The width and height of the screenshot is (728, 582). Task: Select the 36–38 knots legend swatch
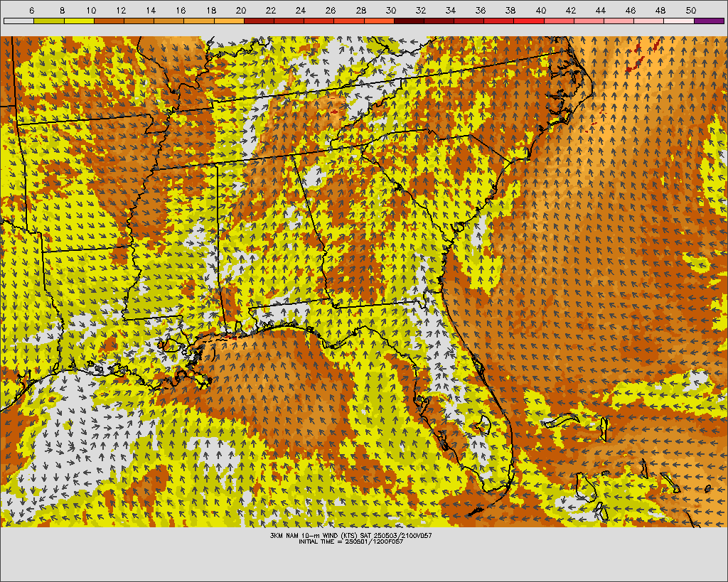499,21
